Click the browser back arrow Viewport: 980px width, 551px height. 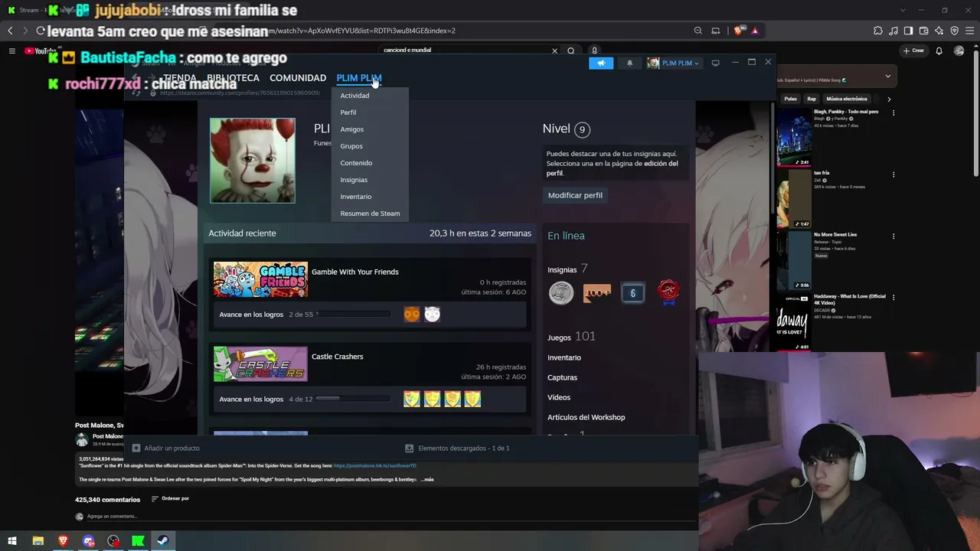click(10, 31)
